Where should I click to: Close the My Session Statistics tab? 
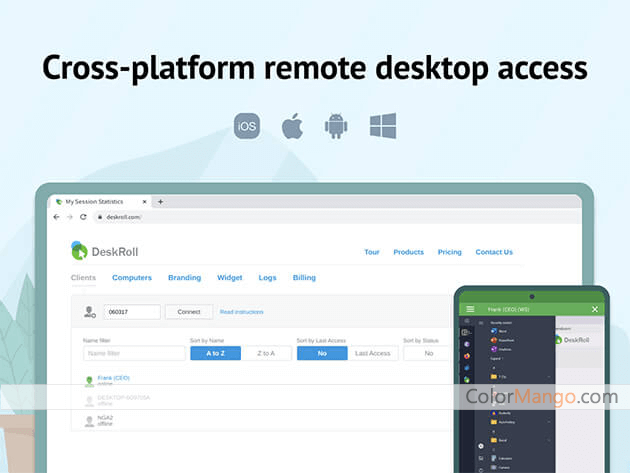pos(144,202)
